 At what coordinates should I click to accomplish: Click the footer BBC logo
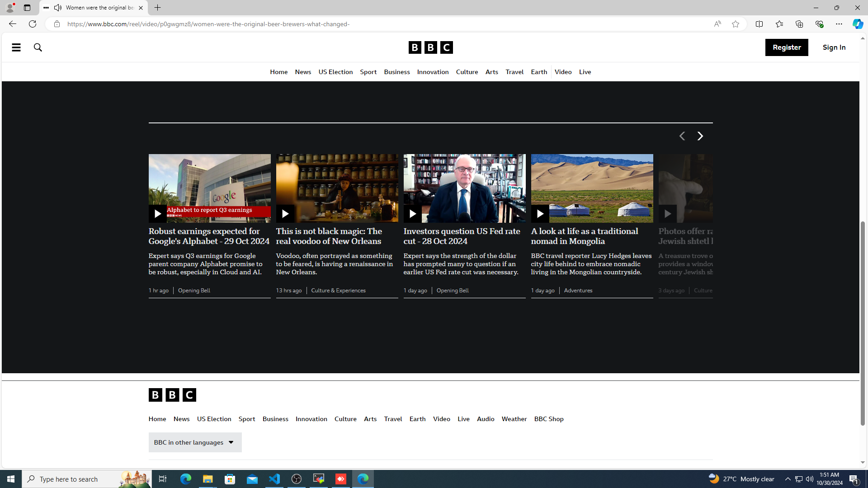172,395
